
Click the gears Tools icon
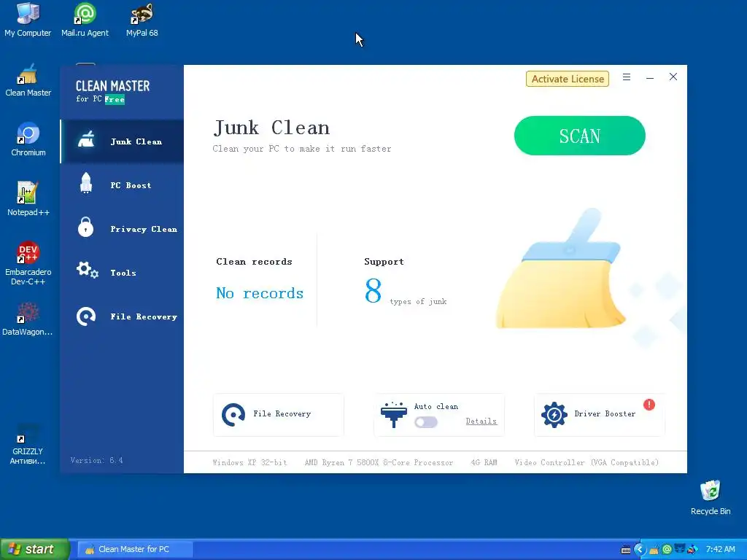88,270
